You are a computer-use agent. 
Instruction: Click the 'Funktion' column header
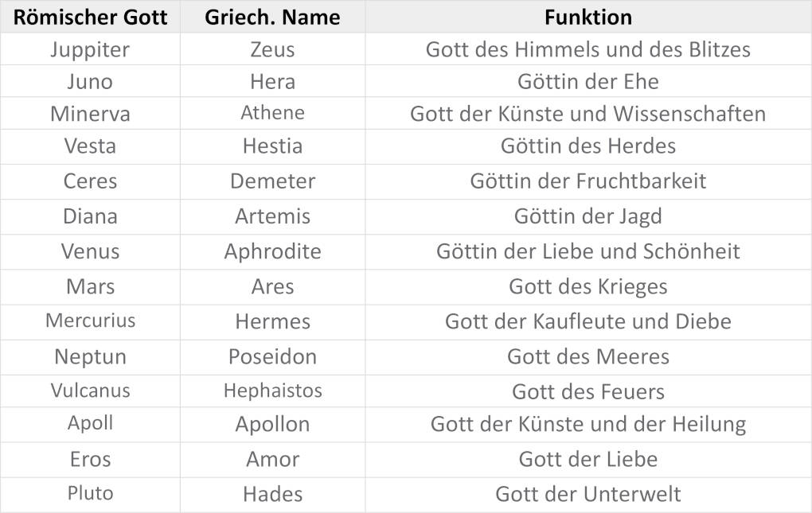pos(588,17)
